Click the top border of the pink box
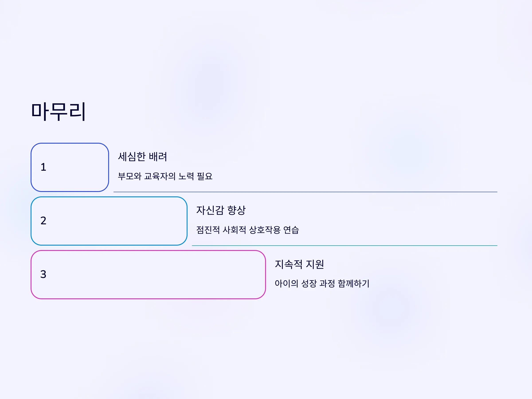This screenshot has height=399, width=532. 148,251
